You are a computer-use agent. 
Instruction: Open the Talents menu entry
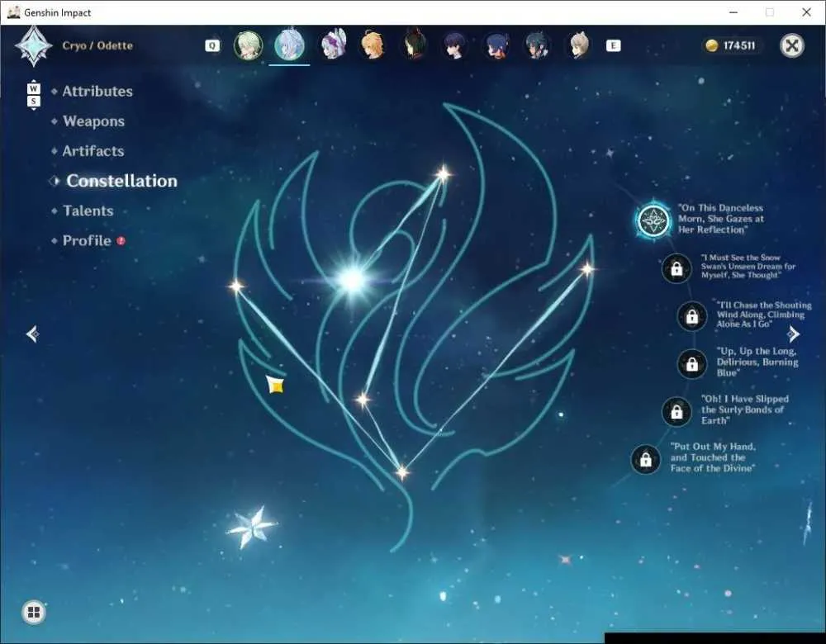pyautogui.click(x=88, y=211)
